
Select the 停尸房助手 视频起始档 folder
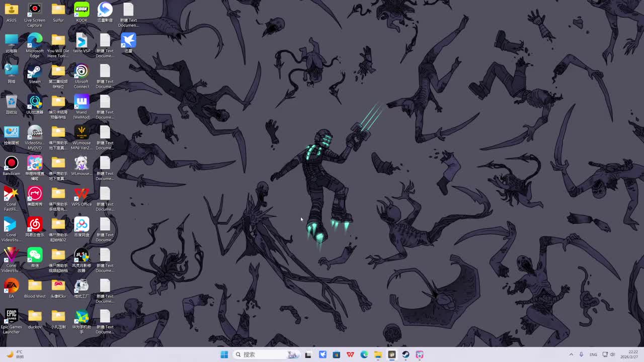[58, 260]
